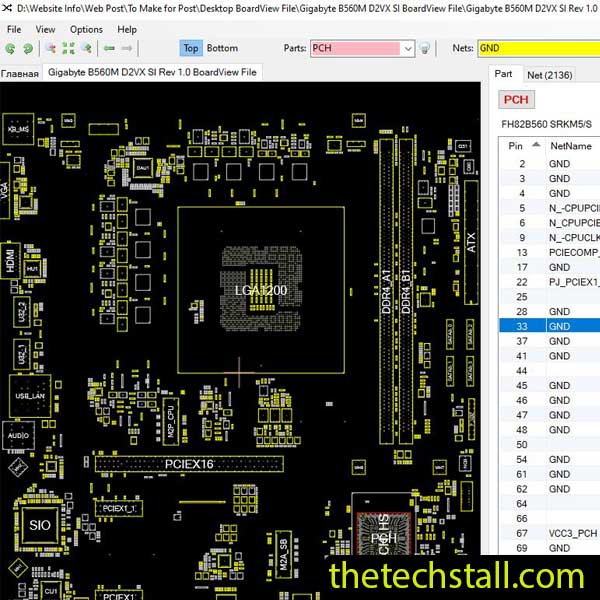The image size is (600, 600).
Task: Click the fit-to-window green arrows icon
Action: (68, 48)
